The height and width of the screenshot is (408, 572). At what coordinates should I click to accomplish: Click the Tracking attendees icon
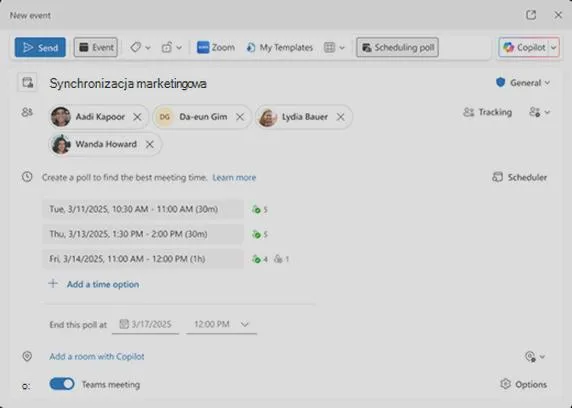pos(468,112)
